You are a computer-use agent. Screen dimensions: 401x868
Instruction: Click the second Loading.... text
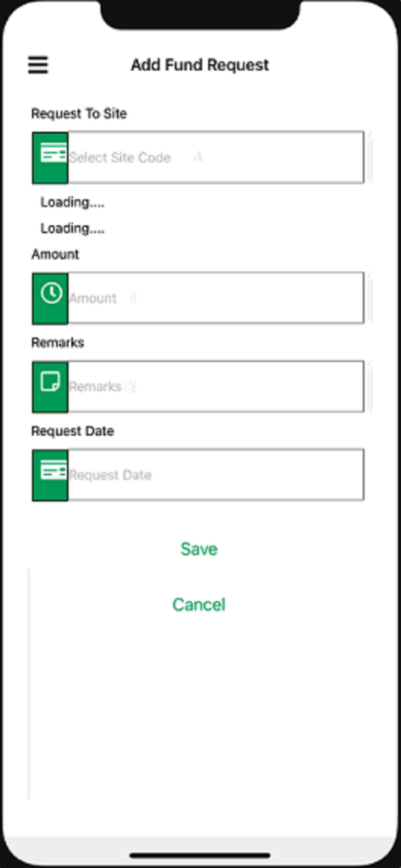(x=72, y=228)
